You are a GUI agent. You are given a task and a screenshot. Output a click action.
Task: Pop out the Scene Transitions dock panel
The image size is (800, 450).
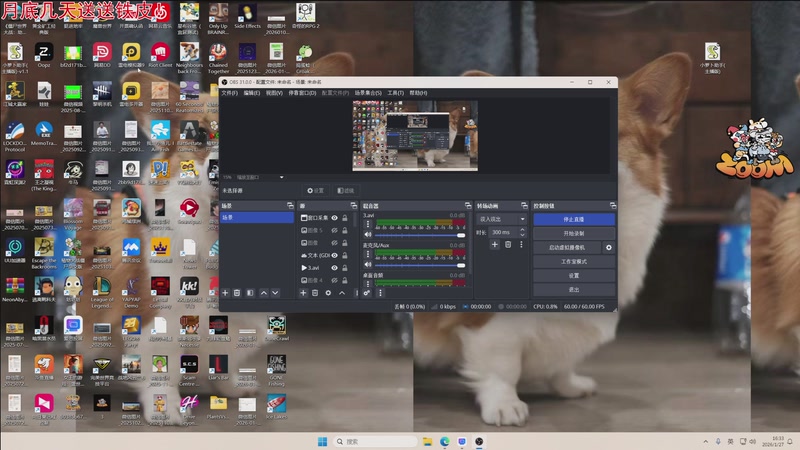point(524,206)
